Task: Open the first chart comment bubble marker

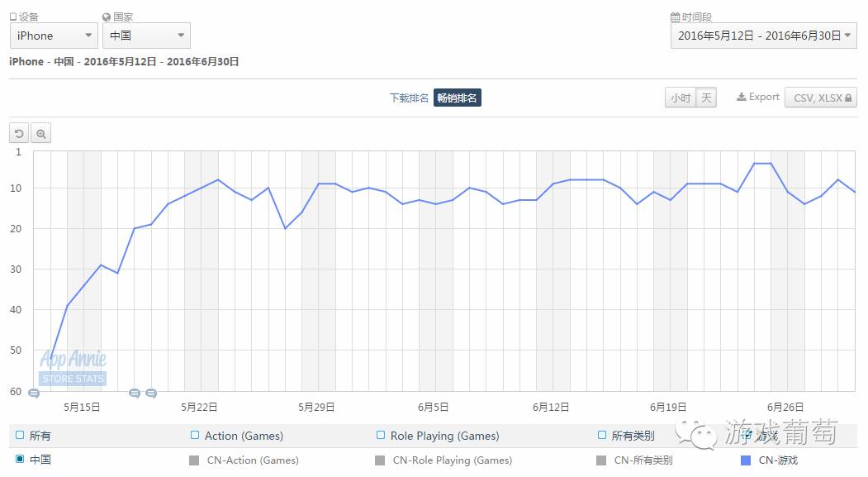Action: click(34, 394)
